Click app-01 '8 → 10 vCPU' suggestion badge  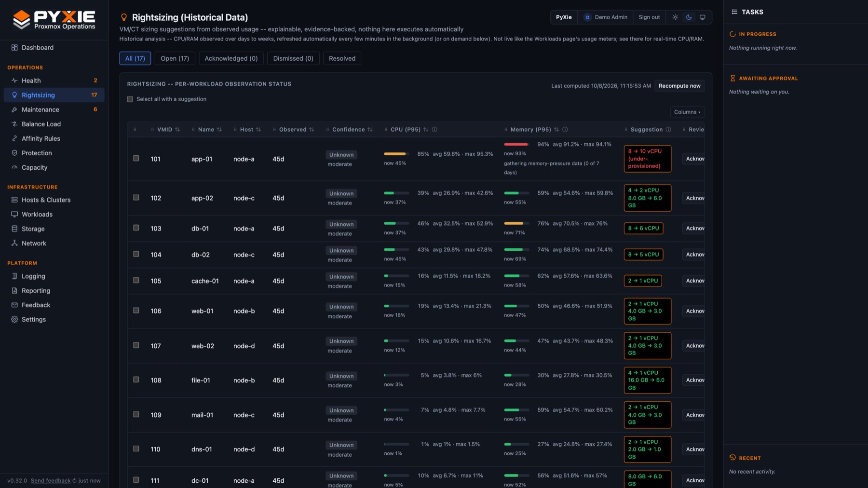(647, 159)
